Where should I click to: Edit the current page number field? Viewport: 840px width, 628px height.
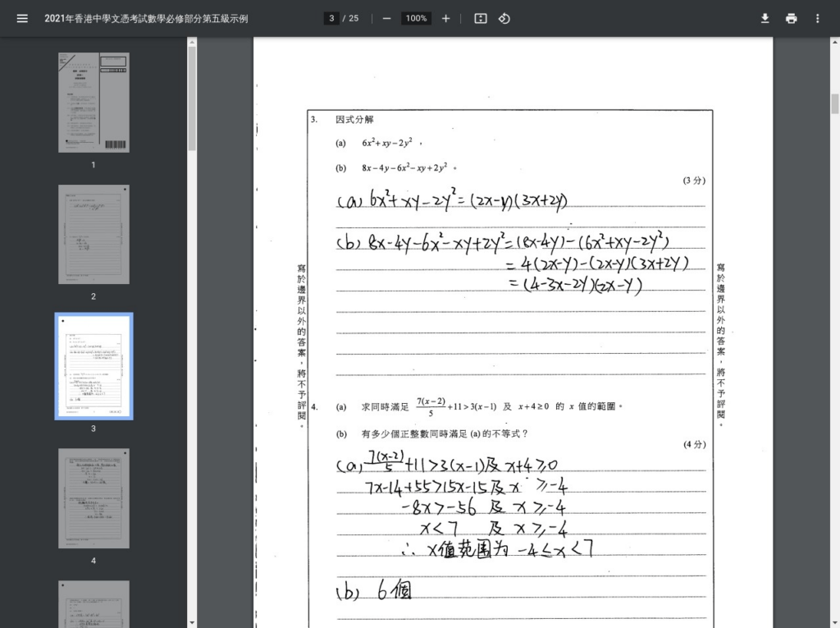click(x=331, y=18)
